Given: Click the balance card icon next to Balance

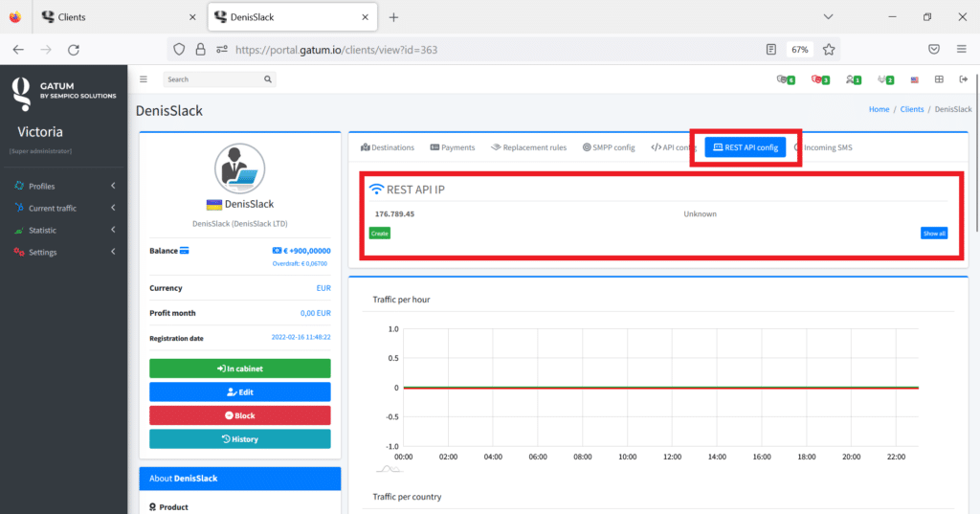Looking at the screenshot, I should (185, 251).
